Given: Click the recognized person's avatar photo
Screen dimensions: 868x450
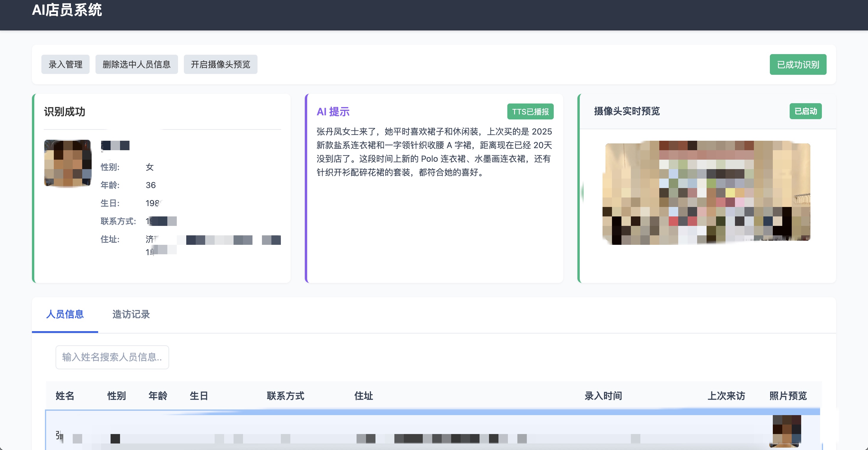Looking at the screenshot, I should [x=68, y=163].
